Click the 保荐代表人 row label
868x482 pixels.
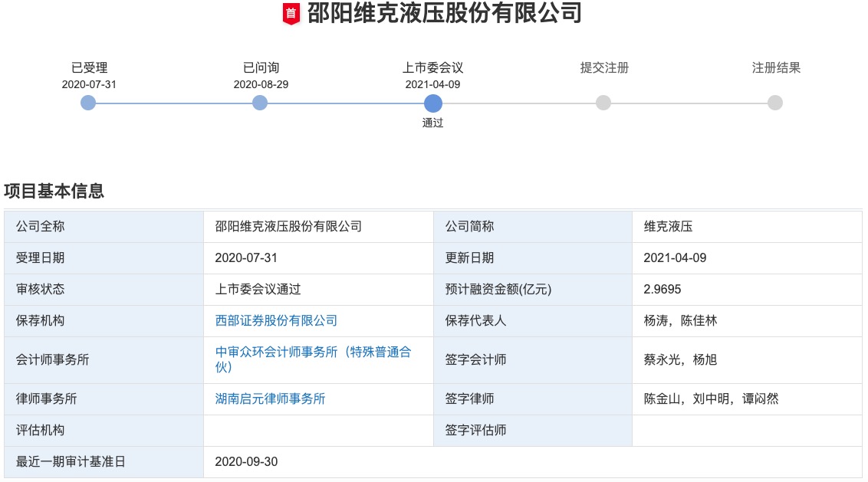coord(475,320)
